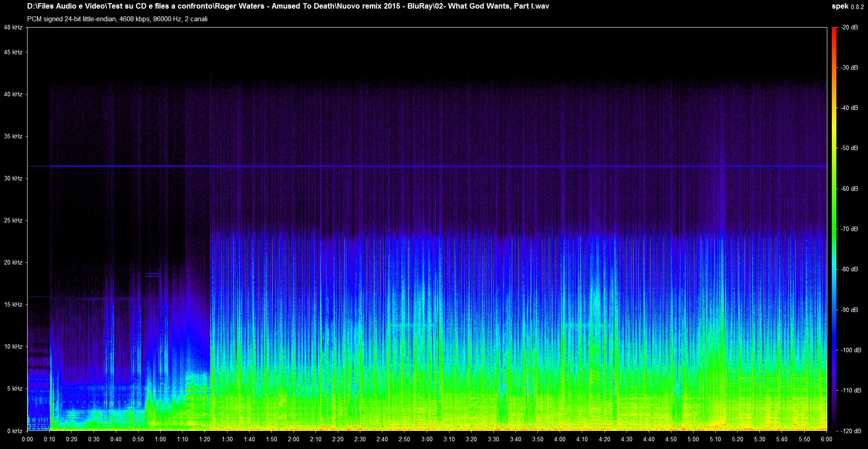Click the 2:30 time axis label
The width and height of the screenshot is (868, 449).
[x=360, y=440]
